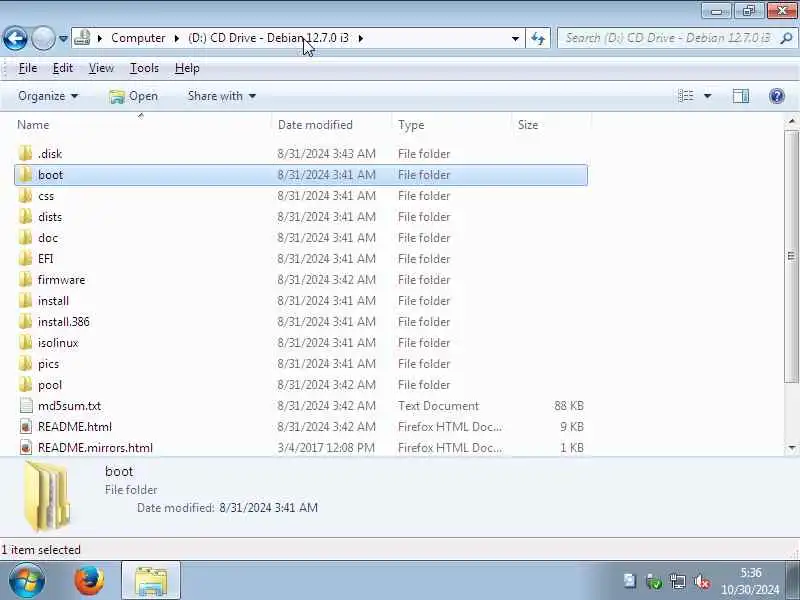The image size is (800, 600).
Task: Open the Edit menu
Action: (63, 68)
